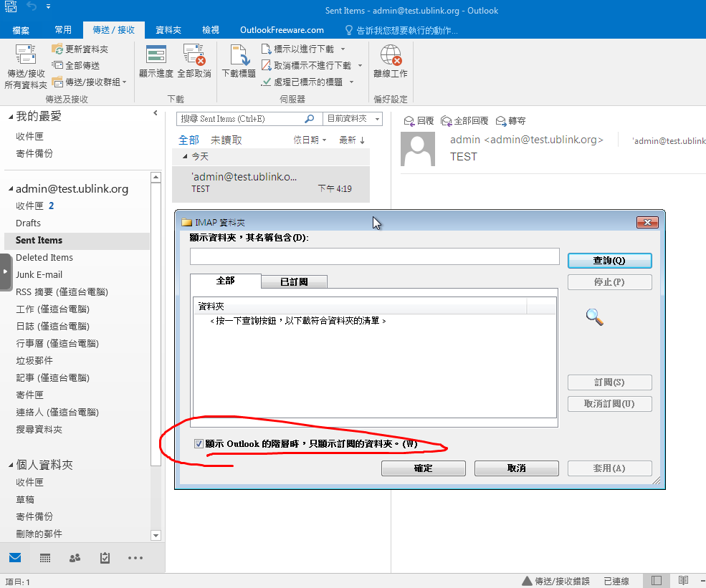Click the 查詢(Q) button
This screenshot has height=588, width=706.
click(x=609, y=261)
